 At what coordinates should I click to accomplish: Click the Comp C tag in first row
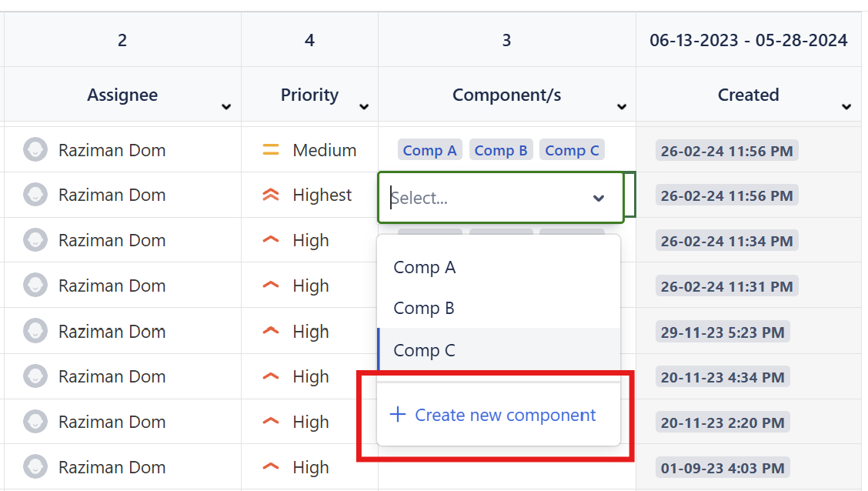572,150
